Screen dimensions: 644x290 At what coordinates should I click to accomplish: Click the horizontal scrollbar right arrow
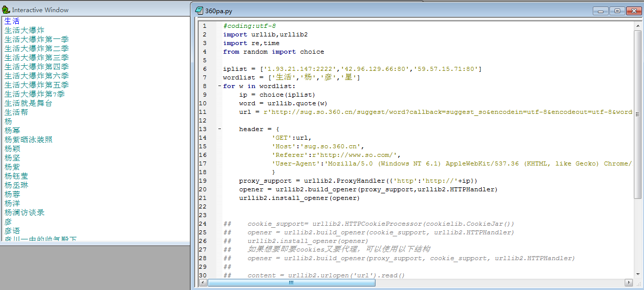coord(629,283)
